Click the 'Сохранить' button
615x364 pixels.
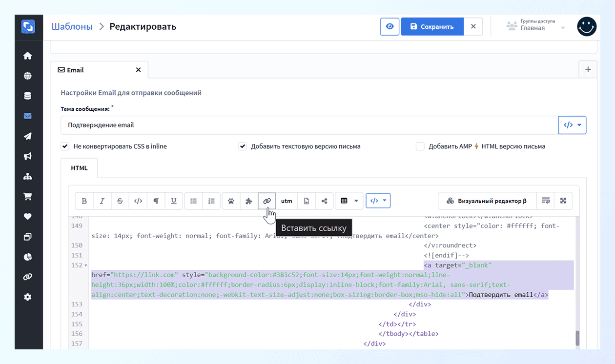[432, 27]
